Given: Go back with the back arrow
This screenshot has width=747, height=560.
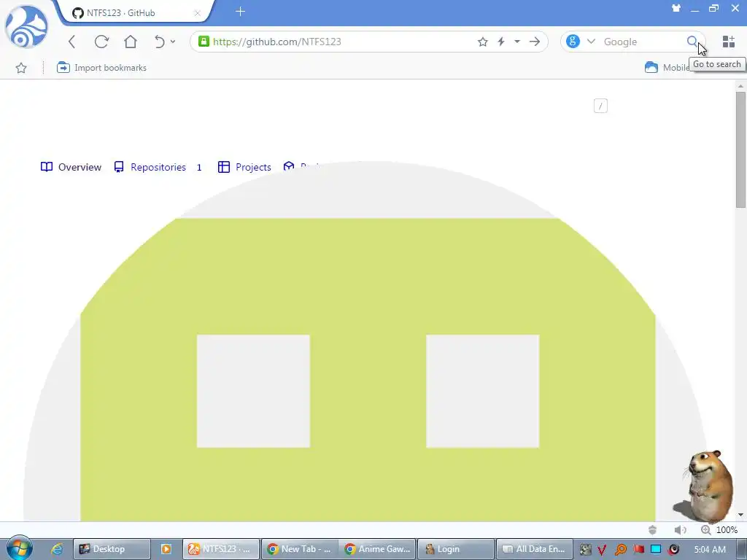Looking at the screenshot, I should (72, 42).
